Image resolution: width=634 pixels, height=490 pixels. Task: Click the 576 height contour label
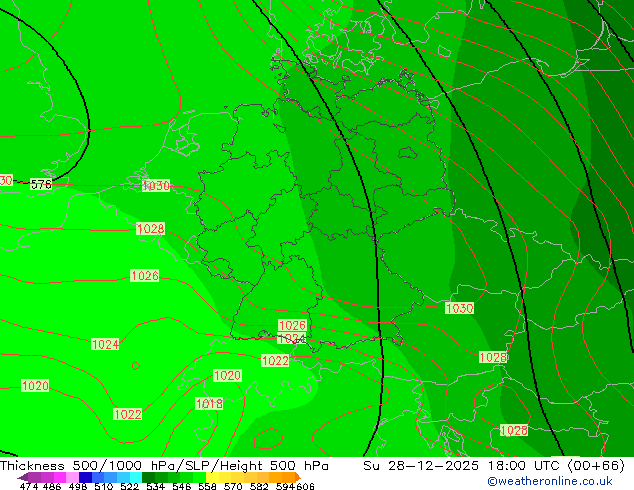pos(41,185)
